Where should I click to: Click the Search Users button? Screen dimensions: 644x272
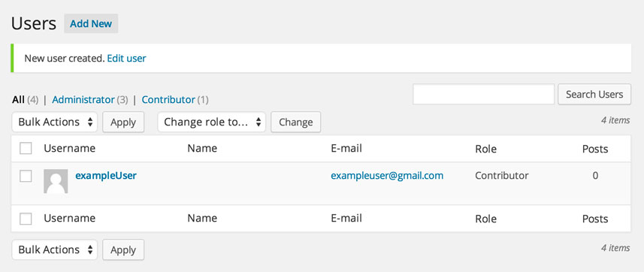(594, 94)
